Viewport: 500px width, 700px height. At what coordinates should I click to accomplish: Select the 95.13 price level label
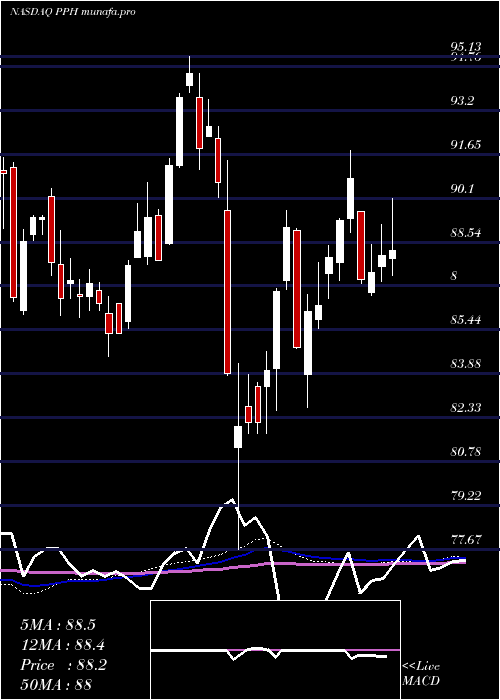click(466, 47)
